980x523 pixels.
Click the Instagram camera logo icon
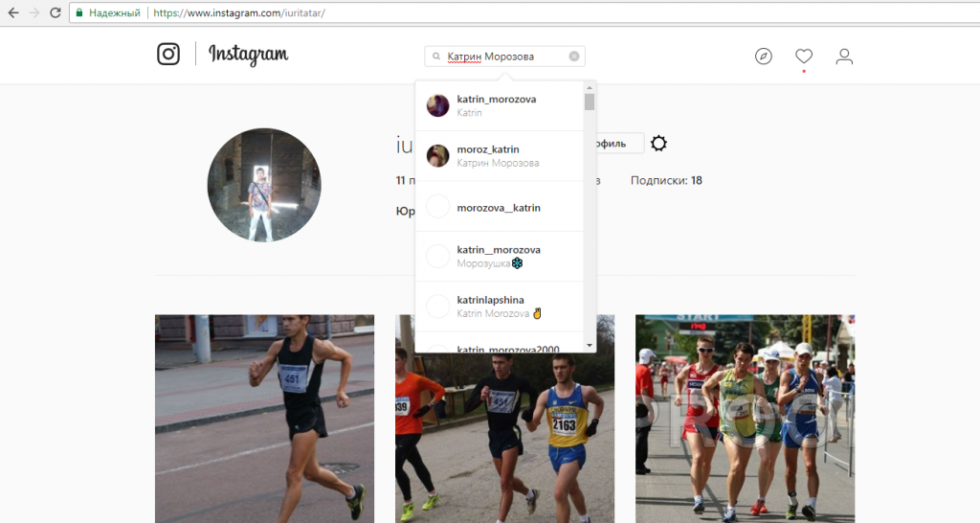click(x=168, y=55)
